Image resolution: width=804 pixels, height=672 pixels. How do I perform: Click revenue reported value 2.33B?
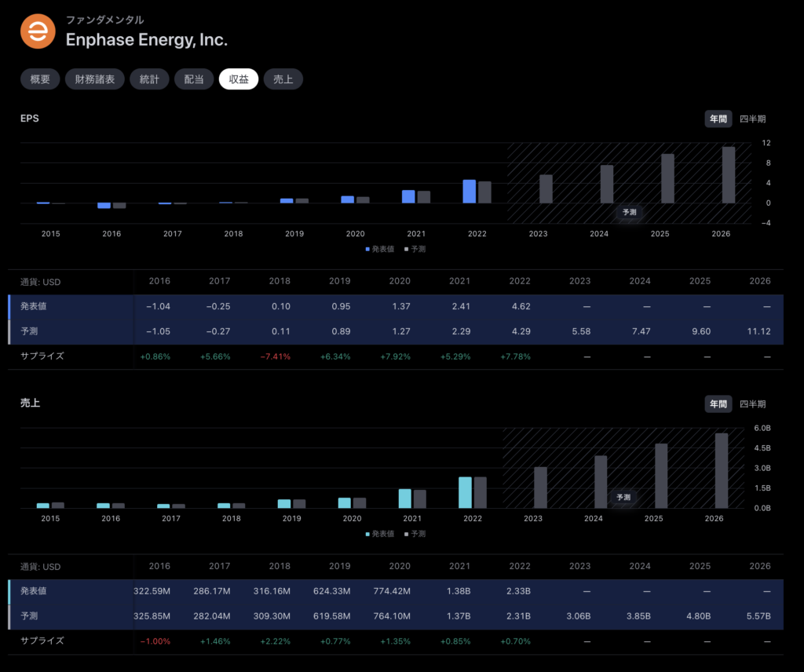click(x=518, y=591)
